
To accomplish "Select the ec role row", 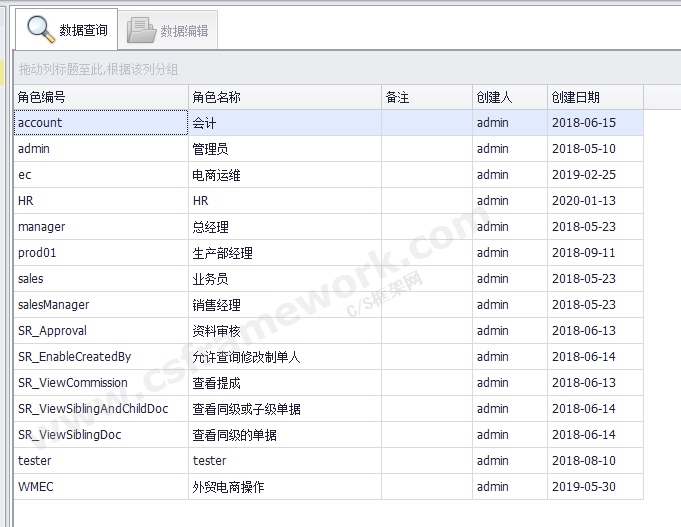I will point(329,175).
